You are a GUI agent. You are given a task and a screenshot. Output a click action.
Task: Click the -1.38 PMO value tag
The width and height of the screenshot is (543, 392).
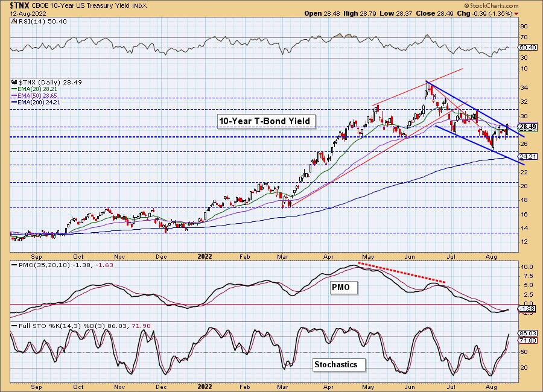pyautogui.click(x=528, y=309)
